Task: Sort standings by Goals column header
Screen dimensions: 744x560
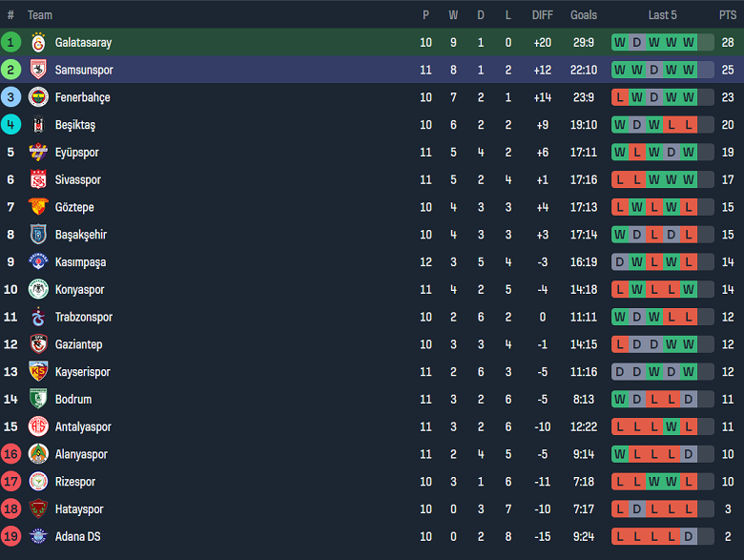Action: click(584, 15)
